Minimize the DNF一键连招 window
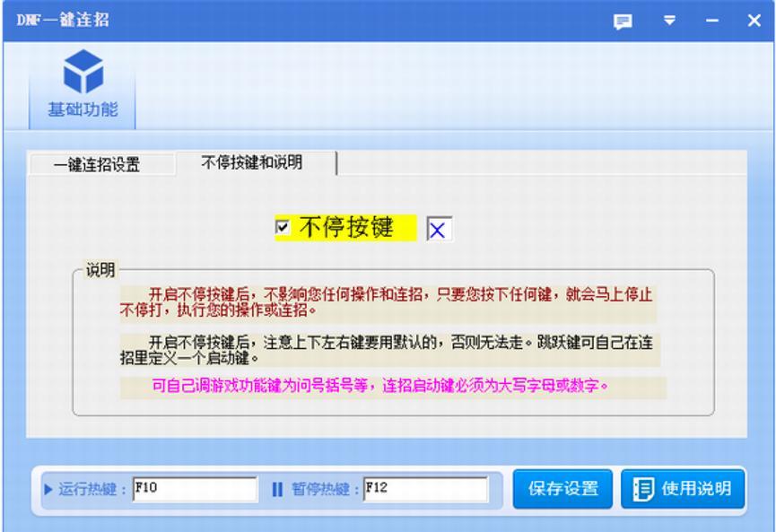Viewport: 776px width, 532px height. 712,21
